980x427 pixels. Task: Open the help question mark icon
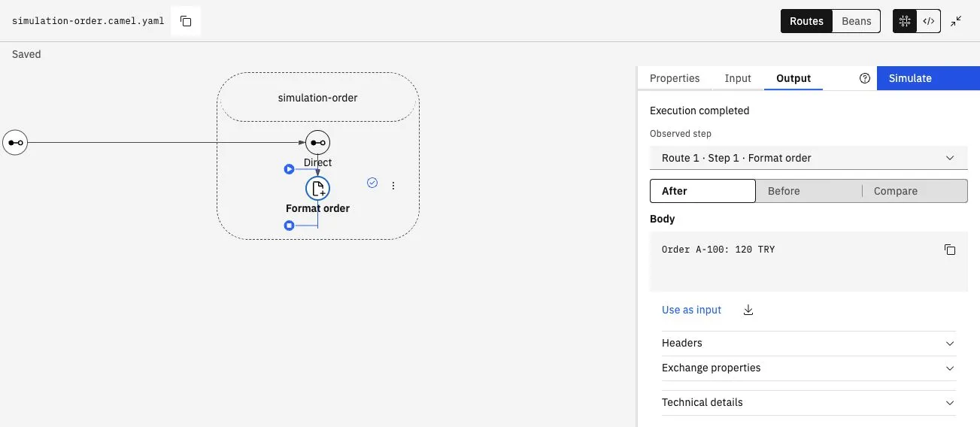pyautogui.click(x=865, y=78)
